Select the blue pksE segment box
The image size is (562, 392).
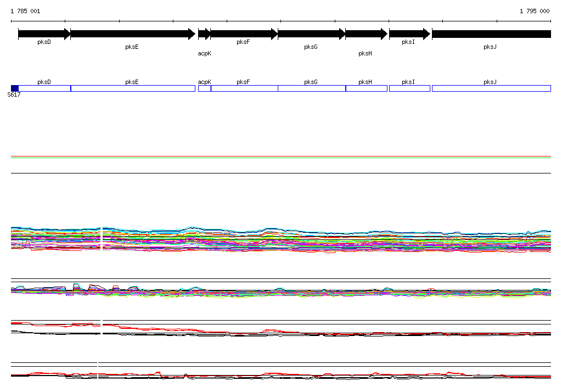point(133,88)
